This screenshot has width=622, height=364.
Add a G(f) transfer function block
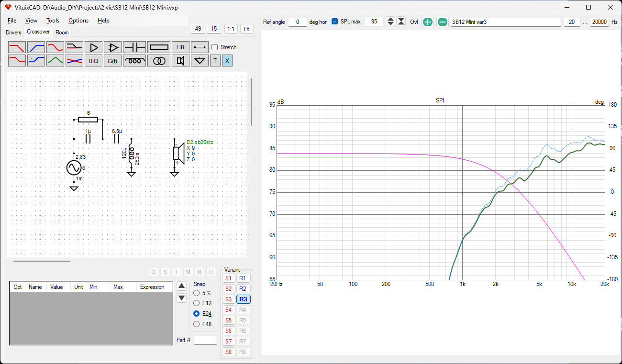tap(113, 61)
